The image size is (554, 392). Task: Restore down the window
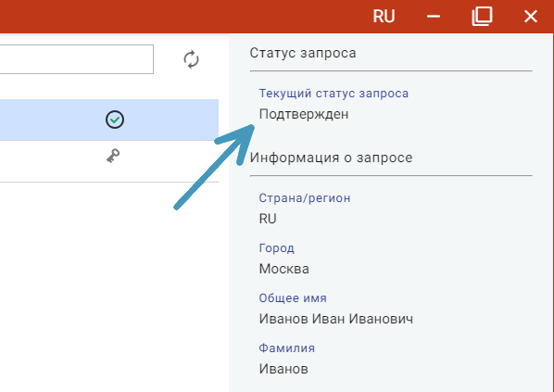tap(482, 17)
